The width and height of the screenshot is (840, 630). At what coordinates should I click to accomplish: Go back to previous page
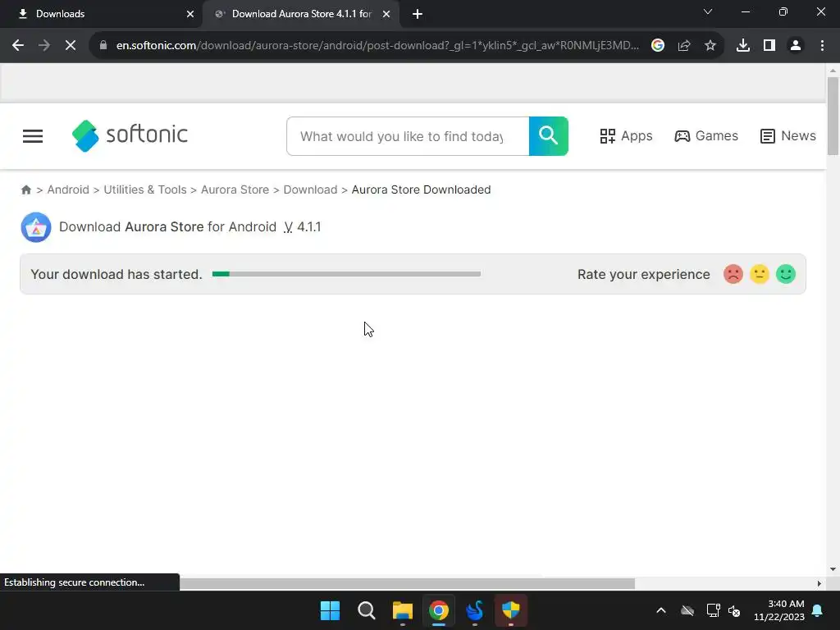click(18, 46)
